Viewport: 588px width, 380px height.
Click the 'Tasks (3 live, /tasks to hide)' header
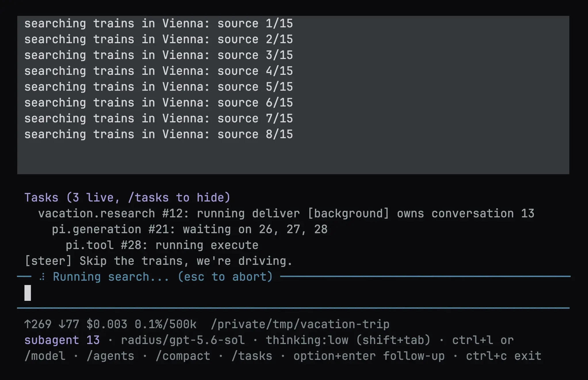pos(127,198)
